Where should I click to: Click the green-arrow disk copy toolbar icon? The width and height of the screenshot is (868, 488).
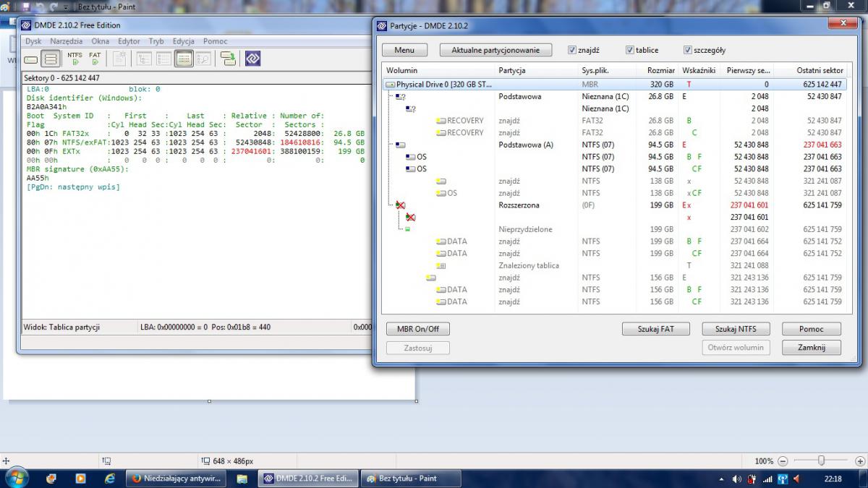pyautogui.click(x=227, y=59)
